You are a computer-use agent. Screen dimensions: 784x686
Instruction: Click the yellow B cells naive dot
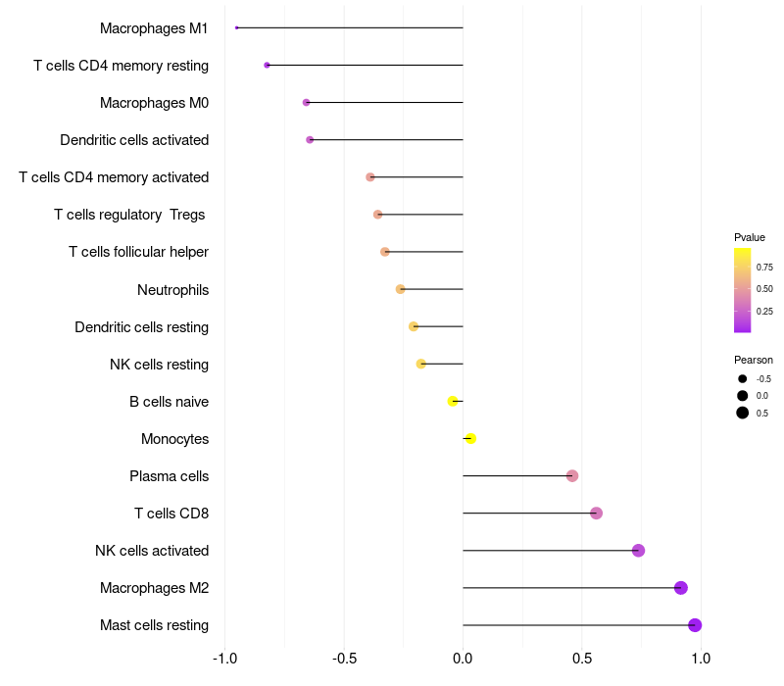(x=453, y=401)
